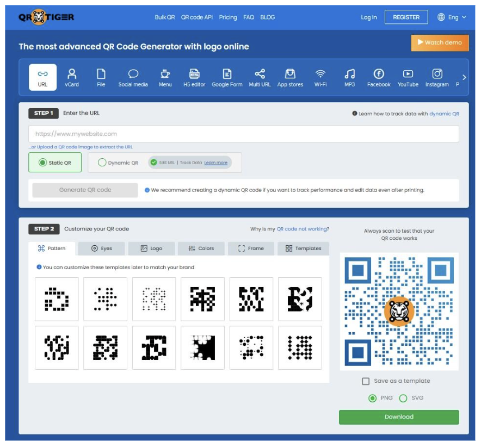
Task: Select the Static QR radio button
Action: [x=42, y=163]
